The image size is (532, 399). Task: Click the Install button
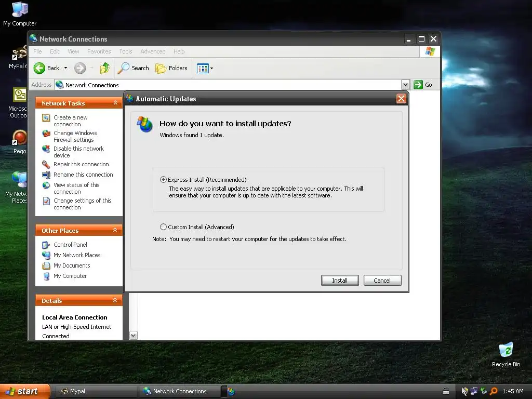tap(340, 281)
